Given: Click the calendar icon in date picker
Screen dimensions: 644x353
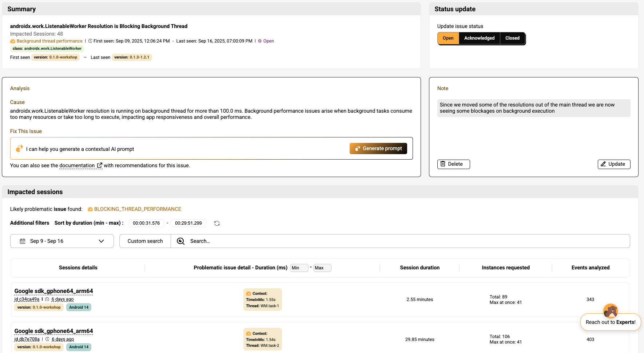Looking at the screenshot, I should 23,241.
